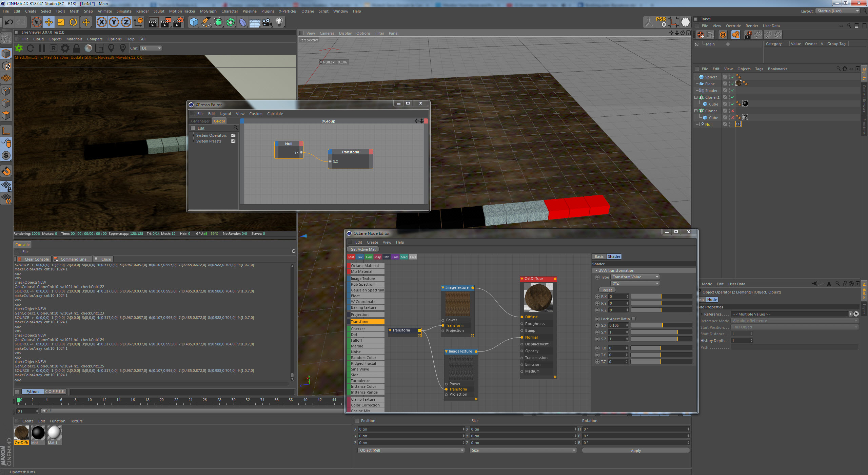This screenshot has height=475, width=868.
Task: Adjust the S.Y scale slider
Action: pyautogui.click(x=661, y=332)
